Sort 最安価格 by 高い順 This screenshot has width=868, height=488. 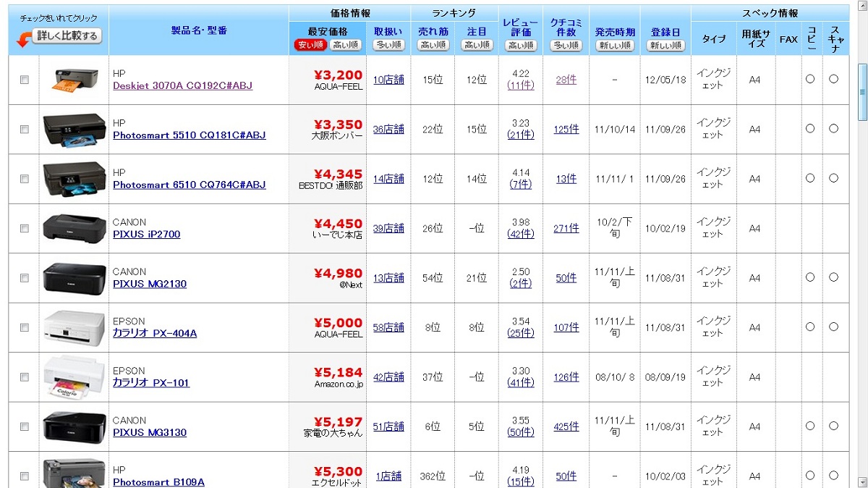346,45
